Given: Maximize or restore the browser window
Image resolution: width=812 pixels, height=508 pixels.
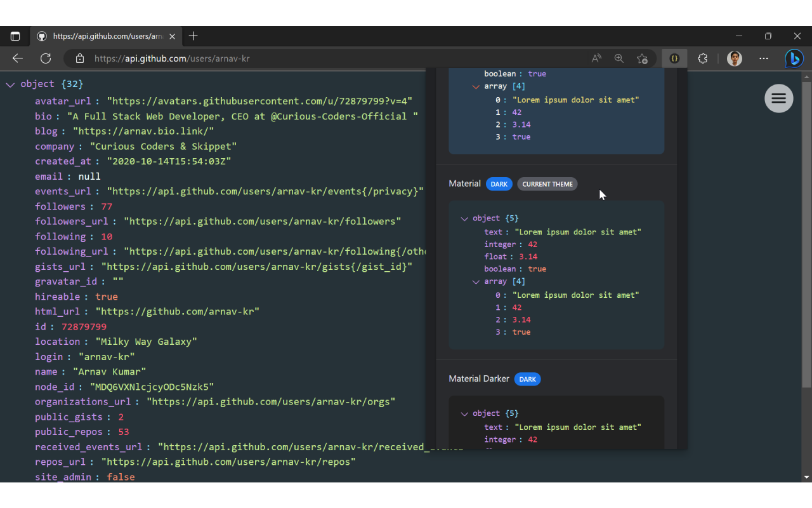Looking at the screenshot, I should (x=768, y=36).
